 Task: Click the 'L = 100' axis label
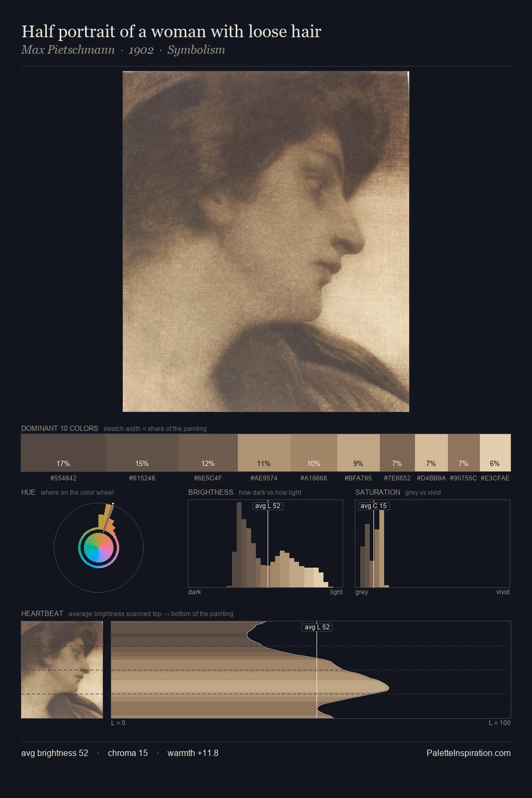tap(500, 723)
